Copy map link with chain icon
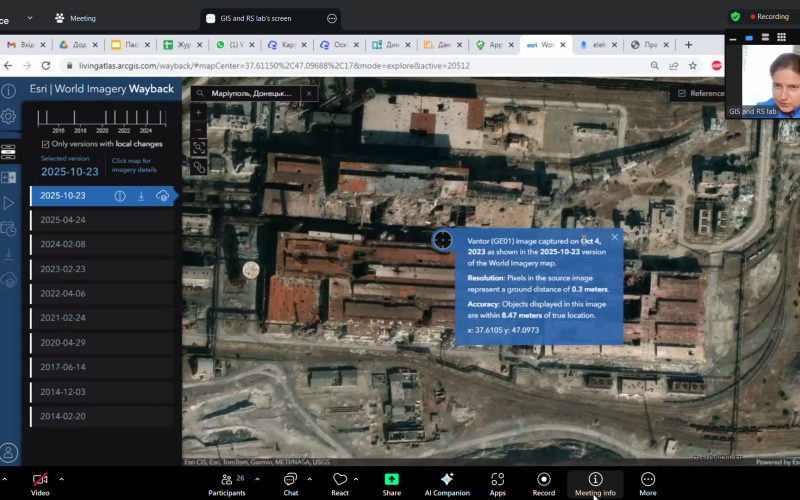 tap(199, 167)
